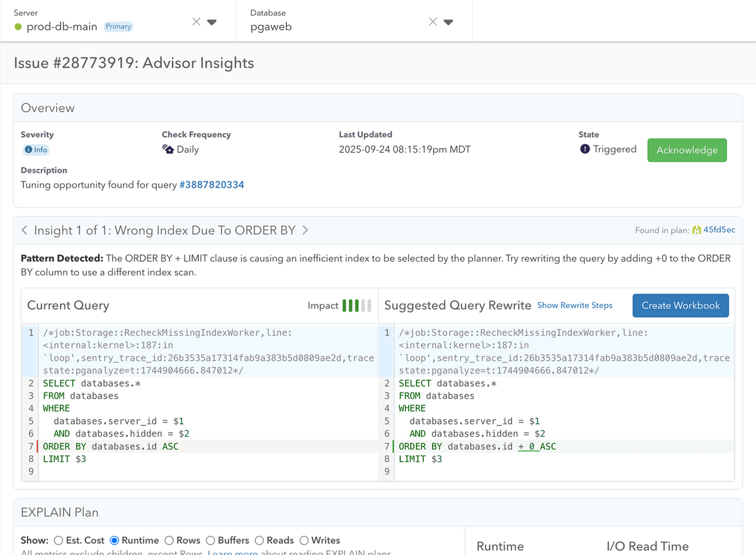The image size is (756, 555).
Task: Go to next insight with right chevron
Action: (305, 231)
